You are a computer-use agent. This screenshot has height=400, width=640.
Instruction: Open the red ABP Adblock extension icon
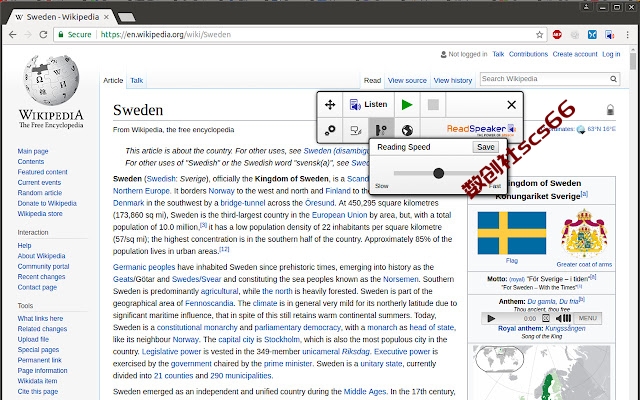(557, 35)
